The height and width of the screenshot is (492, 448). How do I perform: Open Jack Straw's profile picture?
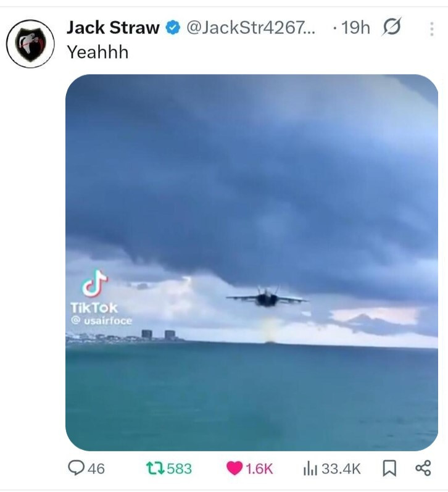(x=30, y=44)
